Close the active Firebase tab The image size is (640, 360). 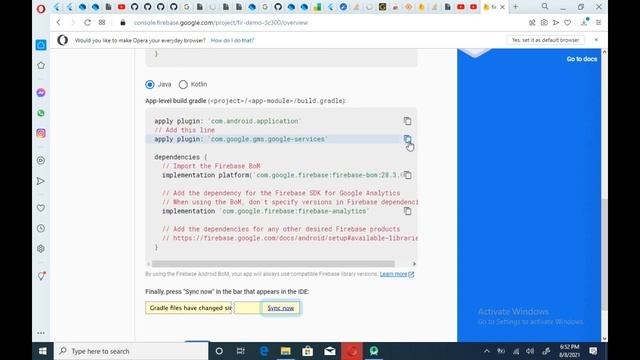[x=502, y=7]
